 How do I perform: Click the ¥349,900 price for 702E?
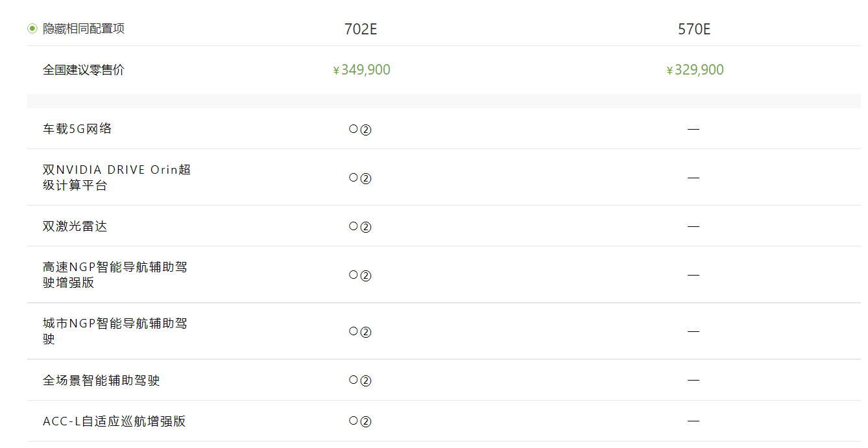361,70
